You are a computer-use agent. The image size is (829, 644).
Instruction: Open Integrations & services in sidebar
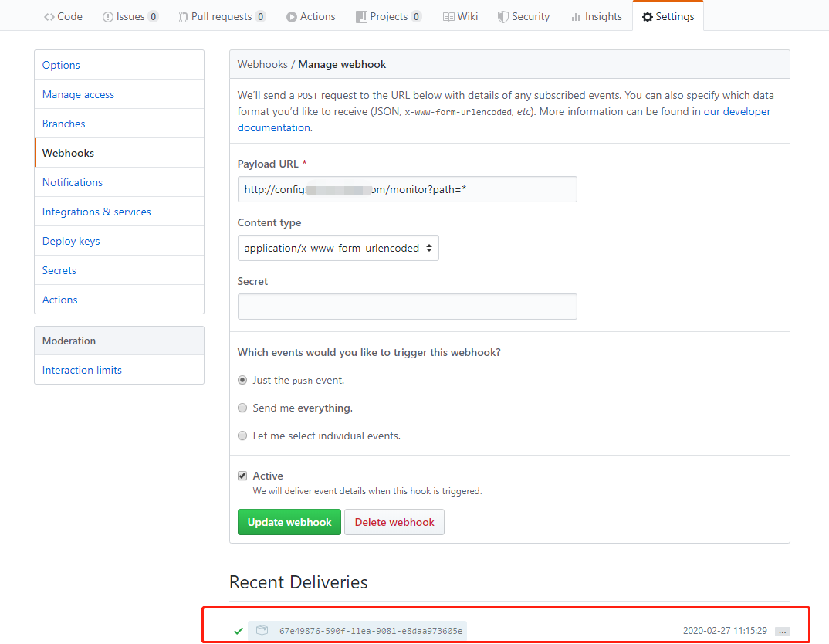[120, 212]
